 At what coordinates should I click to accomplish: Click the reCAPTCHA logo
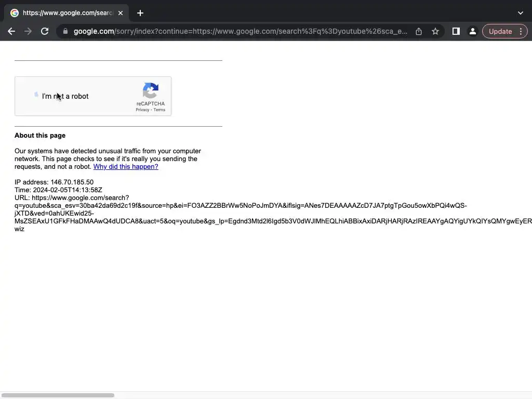tap(150, 90)
